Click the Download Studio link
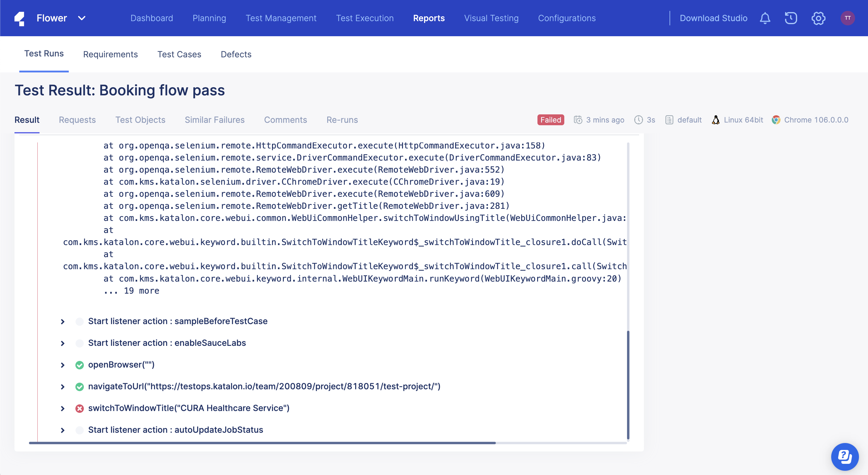The height and width of the screenshot is (475, 868). coord(713,18)
